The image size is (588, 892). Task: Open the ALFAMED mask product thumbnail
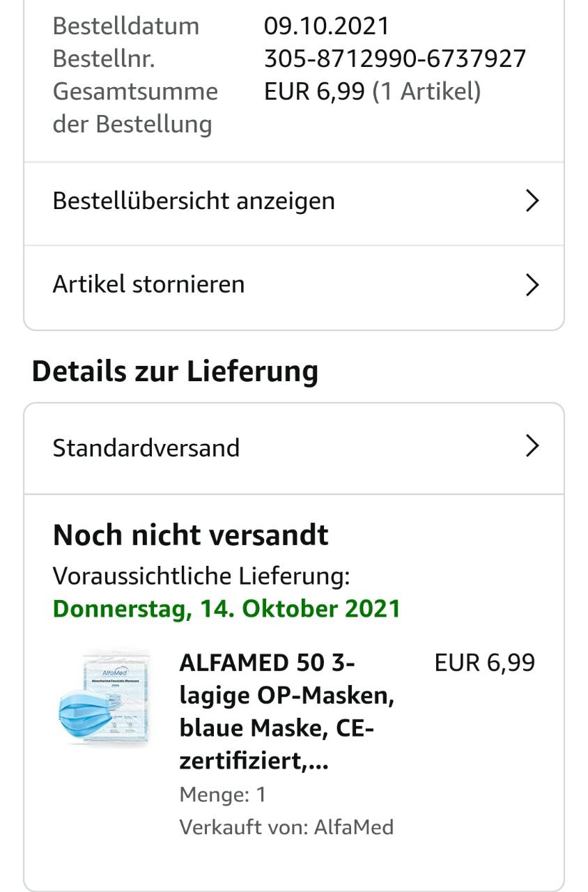104,700
